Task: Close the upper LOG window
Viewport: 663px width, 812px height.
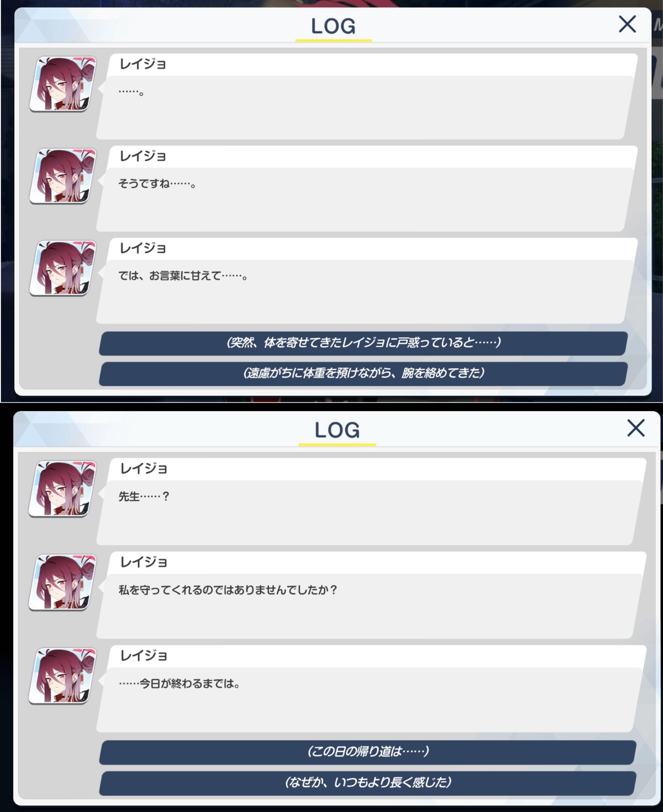Action: tap(627, 24)
